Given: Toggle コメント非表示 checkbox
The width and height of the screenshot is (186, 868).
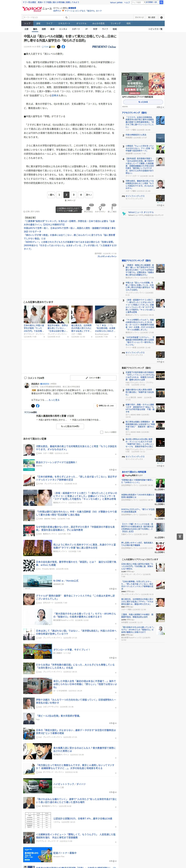Looking at the screenshot, I should click(x=102, y=432).
